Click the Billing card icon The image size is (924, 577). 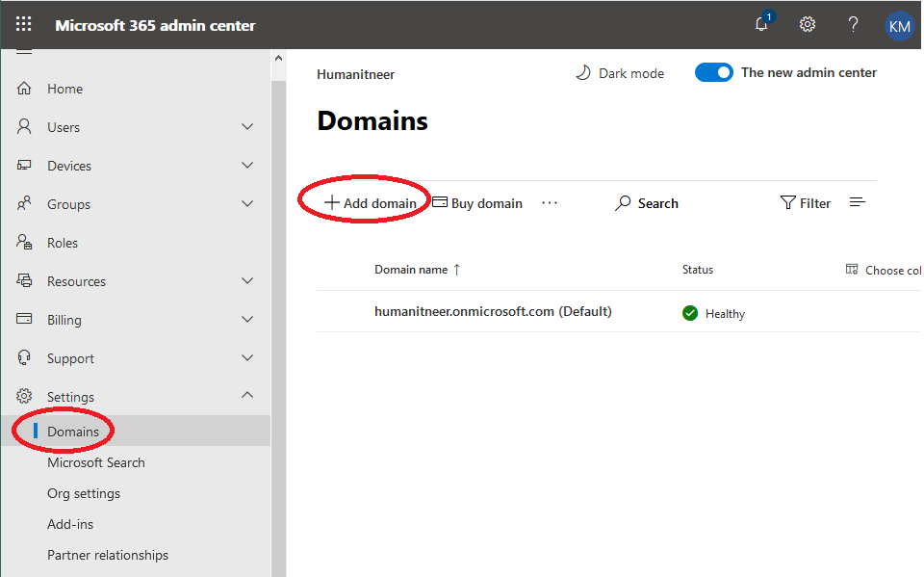(x=24, y=319)
